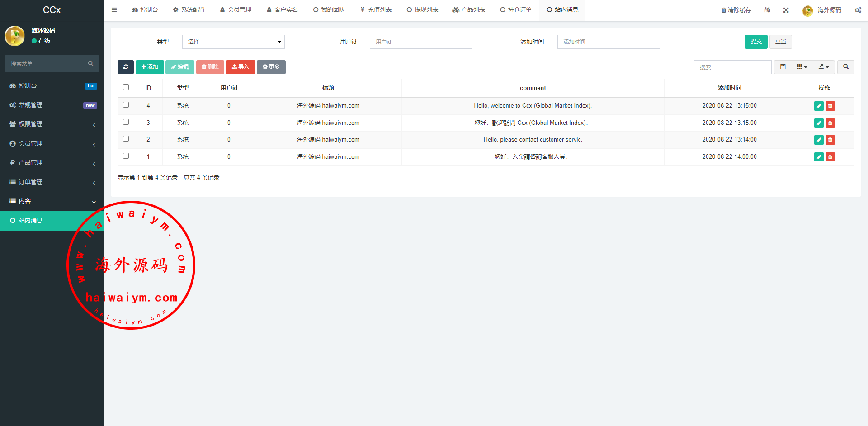
Task: Click the 用户id input field
Action: tap(420, 42)
